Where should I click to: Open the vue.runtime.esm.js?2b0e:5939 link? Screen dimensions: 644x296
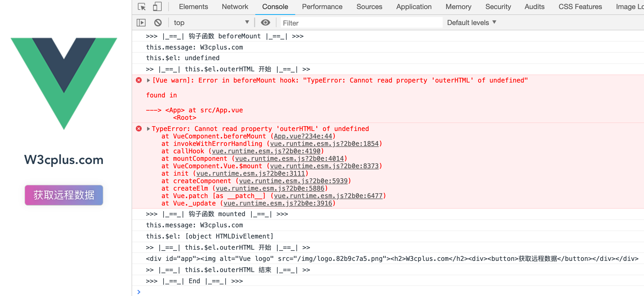point(293,181)
